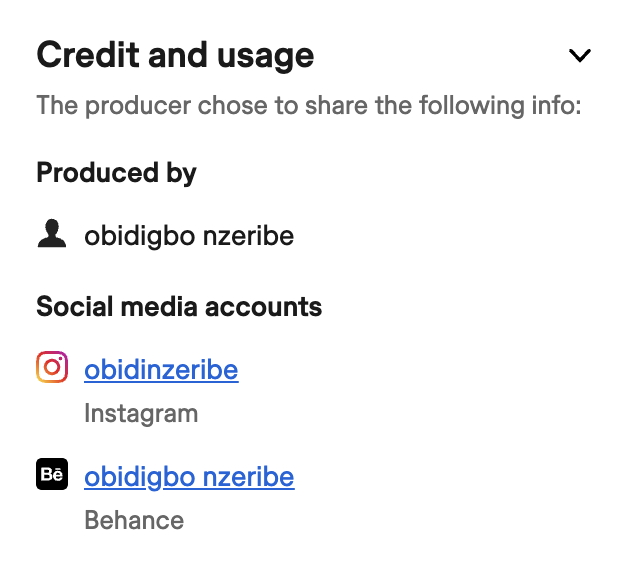Open the obidigbo nzeribe Behance link
This screenshot has width=624, height=570.
click(x=189, y=477)
